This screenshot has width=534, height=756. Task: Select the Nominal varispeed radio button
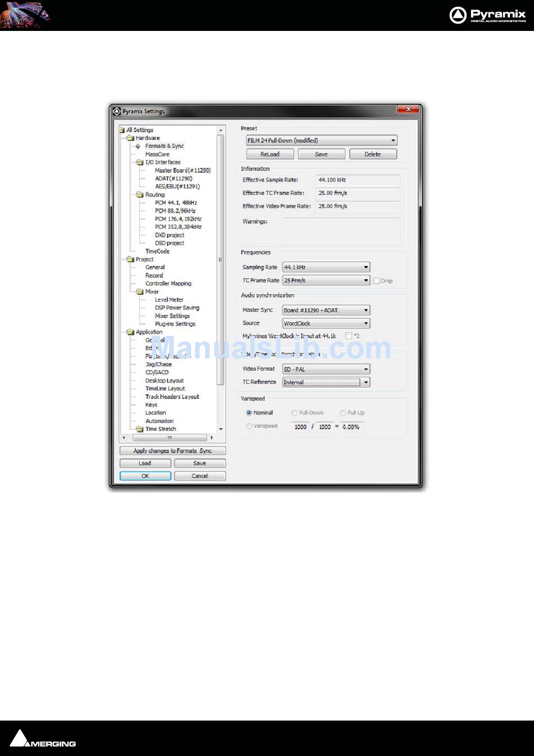pyautogui.click(x=249, y=413)
